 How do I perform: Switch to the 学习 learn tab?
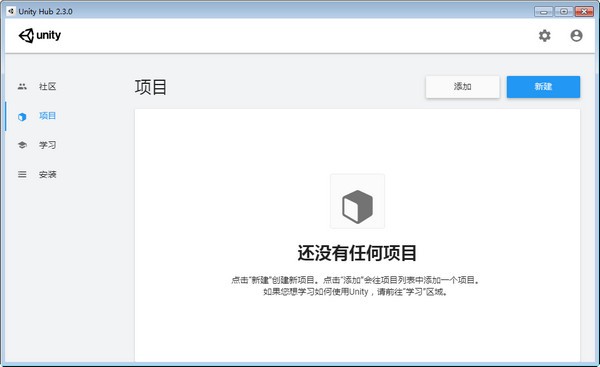[47, 145]
